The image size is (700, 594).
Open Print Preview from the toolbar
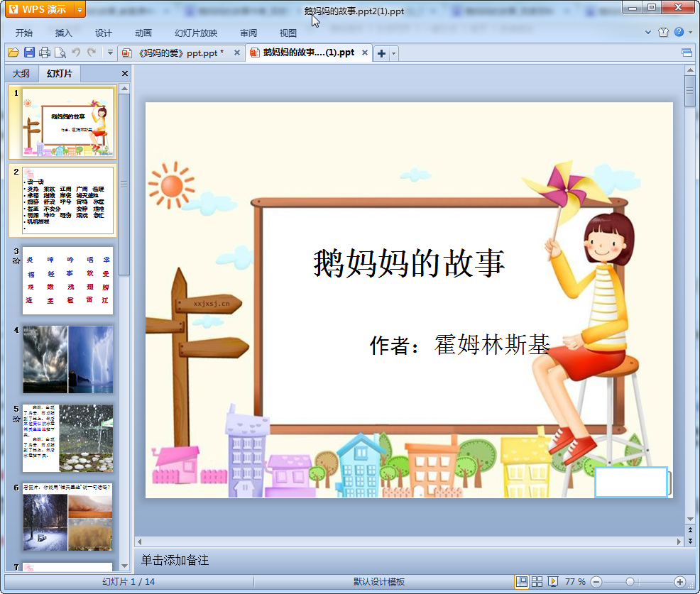point(60,53)
